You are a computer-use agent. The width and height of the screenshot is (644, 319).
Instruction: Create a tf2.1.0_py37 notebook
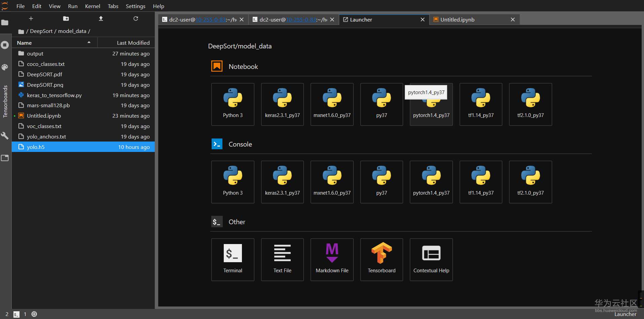531,104
